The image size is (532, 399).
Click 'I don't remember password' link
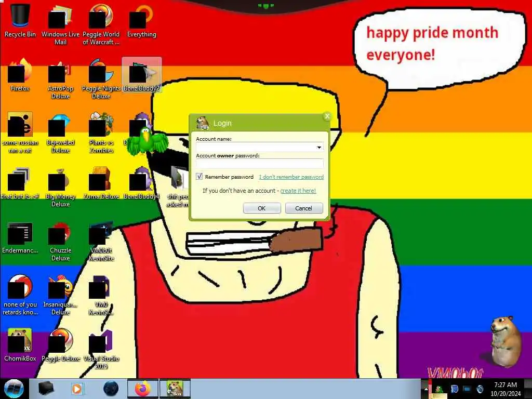pos(291,177)
